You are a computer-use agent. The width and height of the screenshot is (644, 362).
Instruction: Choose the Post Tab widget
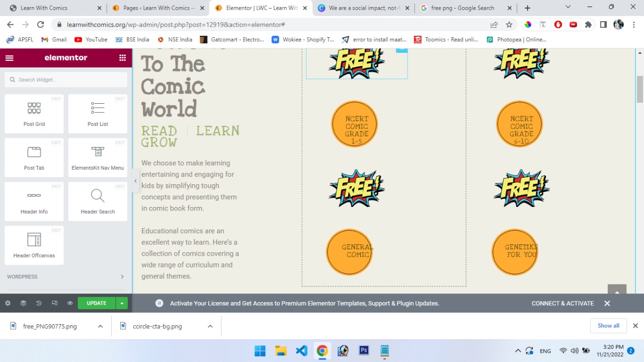[34, 157]
